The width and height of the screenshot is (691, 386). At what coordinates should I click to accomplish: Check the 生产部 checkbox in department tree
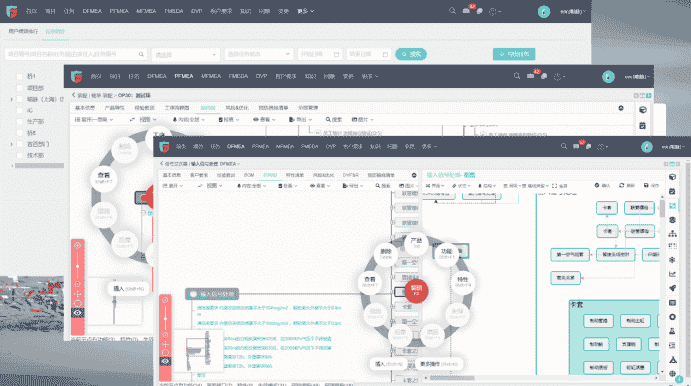(19, 121)
